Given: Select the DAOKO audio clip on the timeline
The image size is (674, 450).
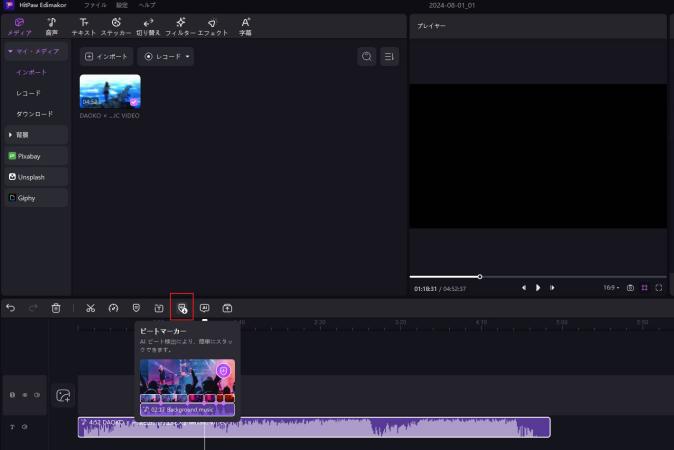Looking at the screenshot, I should click(314, 427).
